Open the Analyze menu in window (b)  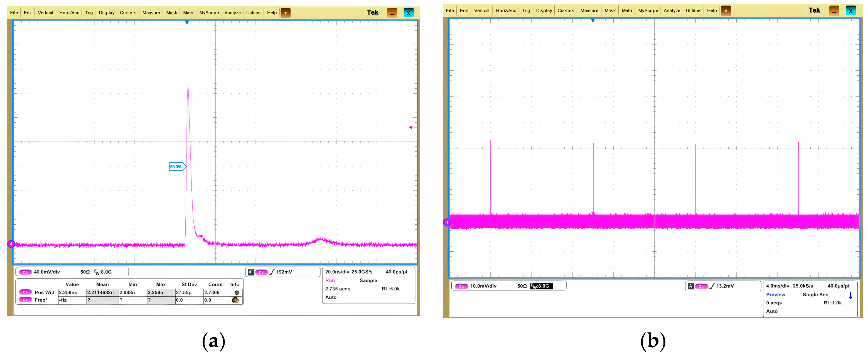[672, 11]
